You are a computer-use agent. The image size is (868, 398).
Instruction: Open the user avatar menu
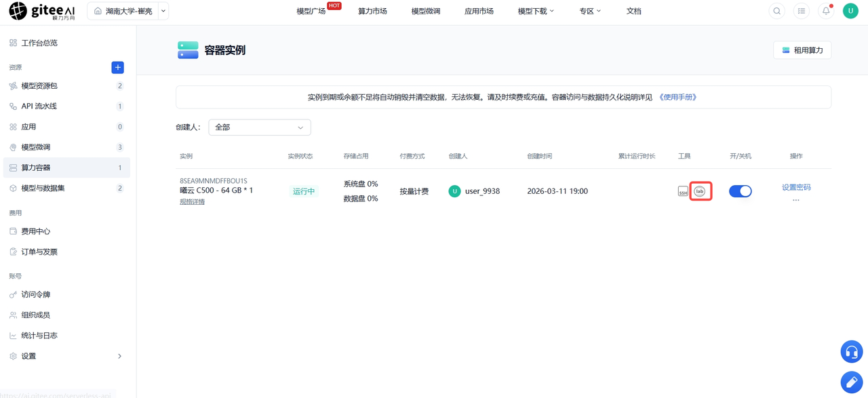(850, 11)
